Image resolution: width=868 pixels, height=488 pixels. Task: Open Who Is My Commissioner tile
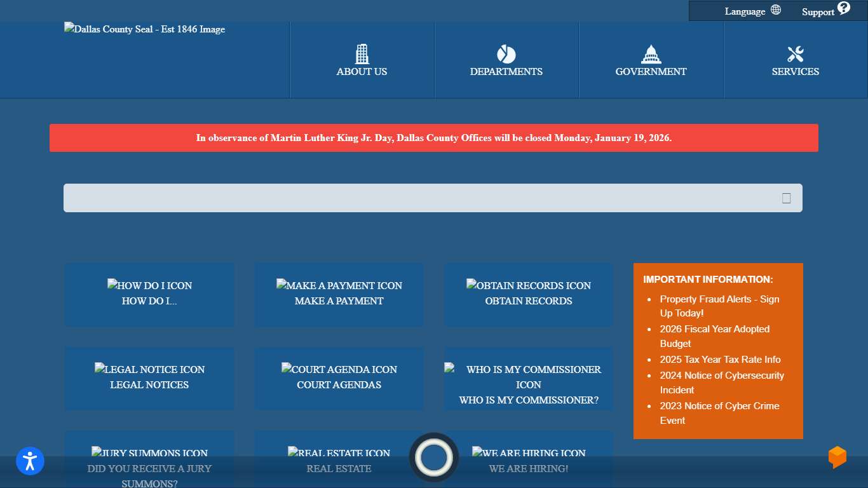[528, 385]
